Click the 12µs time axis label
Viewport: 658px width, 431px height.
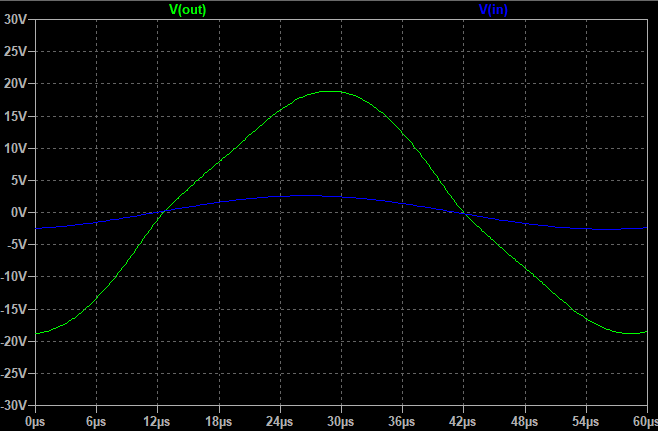point(157,422)
